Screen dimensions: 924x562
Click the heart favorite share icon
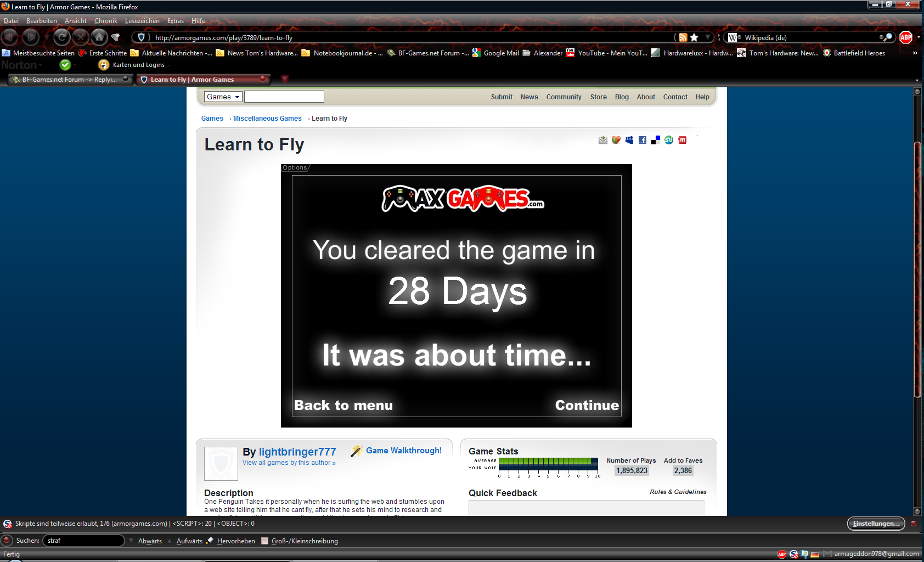pyautogui.click(x=616, y=140)
